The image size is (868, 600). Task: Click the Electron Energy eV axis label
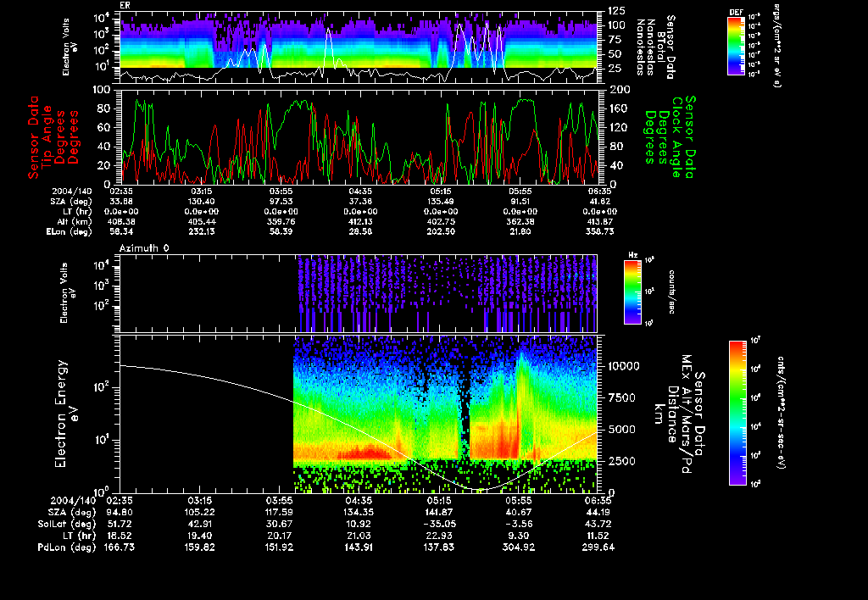[66, 414]
